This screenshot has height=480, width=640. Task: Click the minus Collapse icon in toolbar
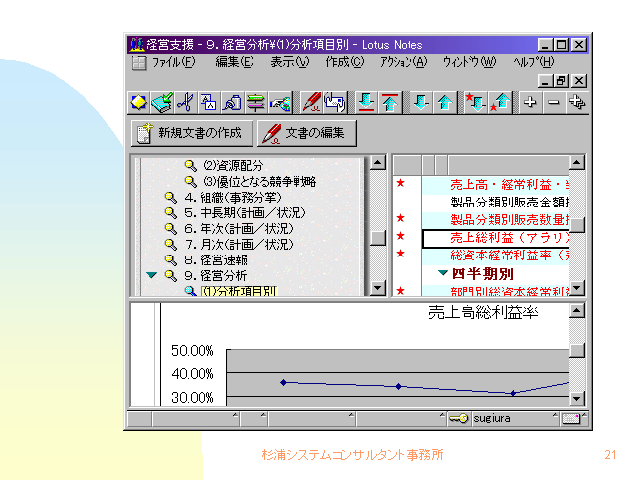pos(553,102)
